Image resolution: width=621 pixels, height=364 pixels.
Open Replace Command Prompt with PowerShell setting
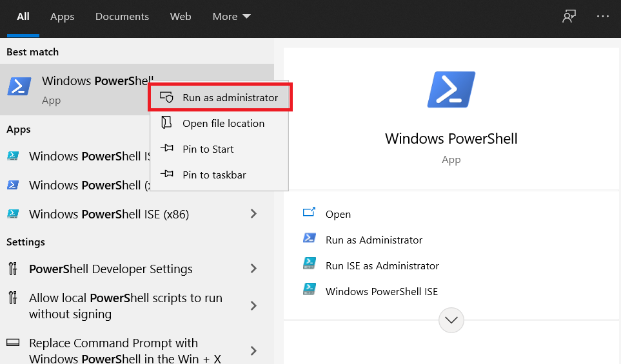[x=125, y=350]
